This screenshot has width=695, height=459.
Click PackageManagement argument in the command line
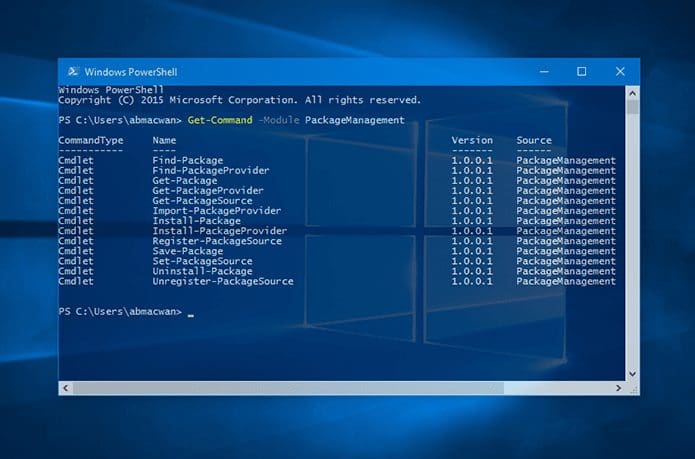tap(355, 121)
